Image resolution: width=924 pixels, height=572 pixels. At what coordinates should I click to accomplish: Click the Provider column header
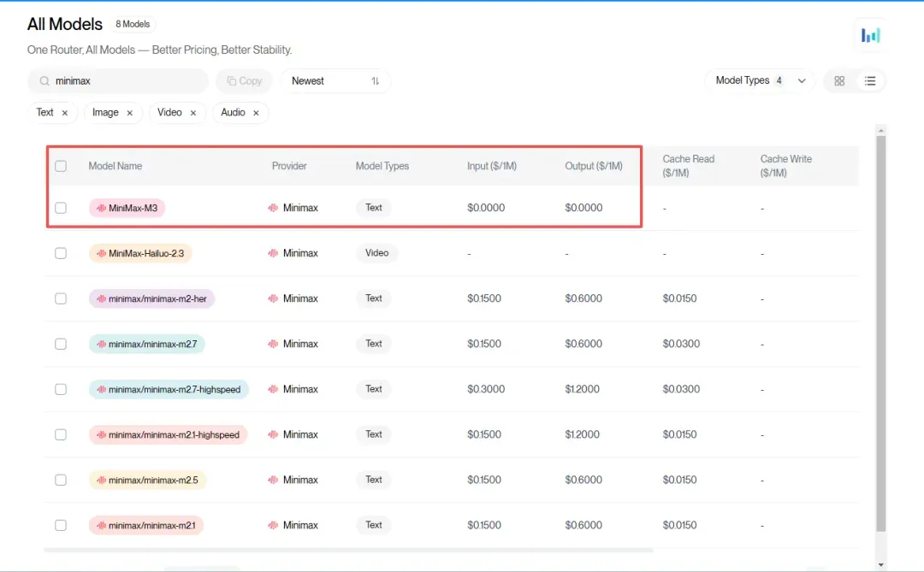tap(289, 166)
